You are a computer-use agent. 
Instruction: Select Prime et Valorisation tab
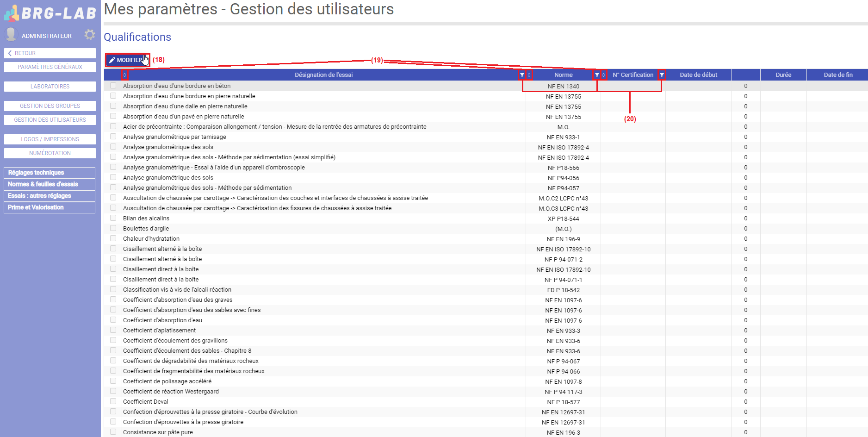click(50, 207)
